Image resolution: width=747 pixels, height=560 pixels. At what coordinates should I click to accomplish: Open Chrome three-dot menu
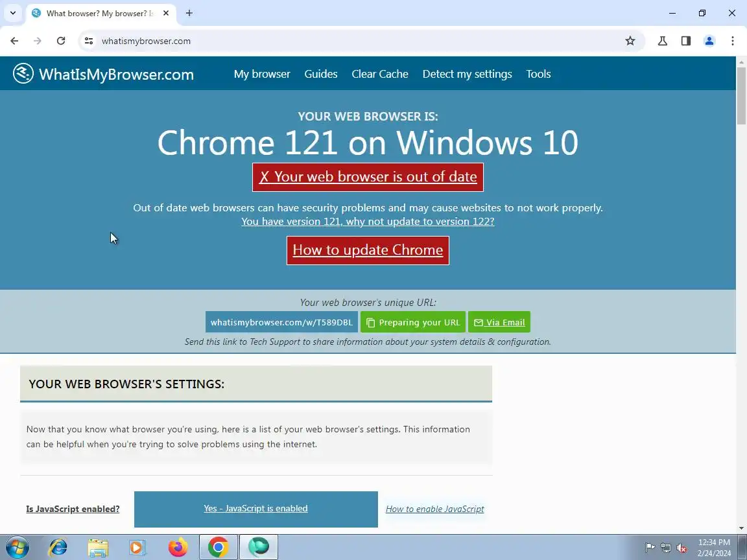[x=733, y=41]
